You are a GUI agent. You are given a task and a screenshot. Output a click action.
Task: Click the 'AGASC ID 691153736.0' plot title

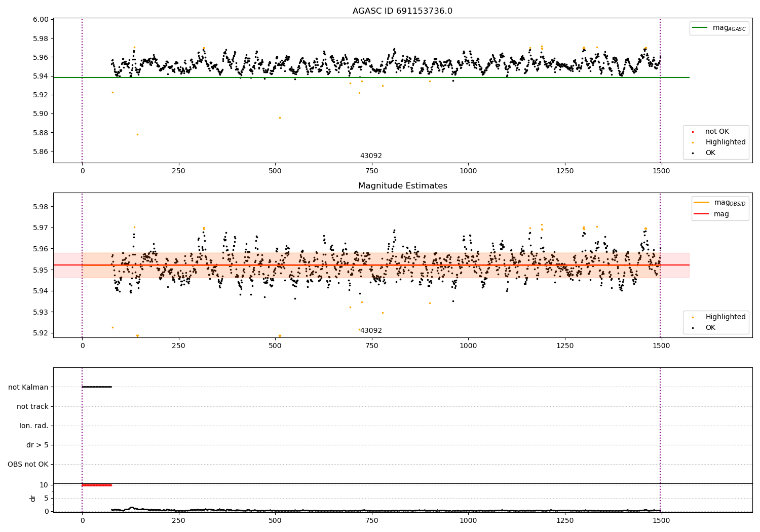402,11
